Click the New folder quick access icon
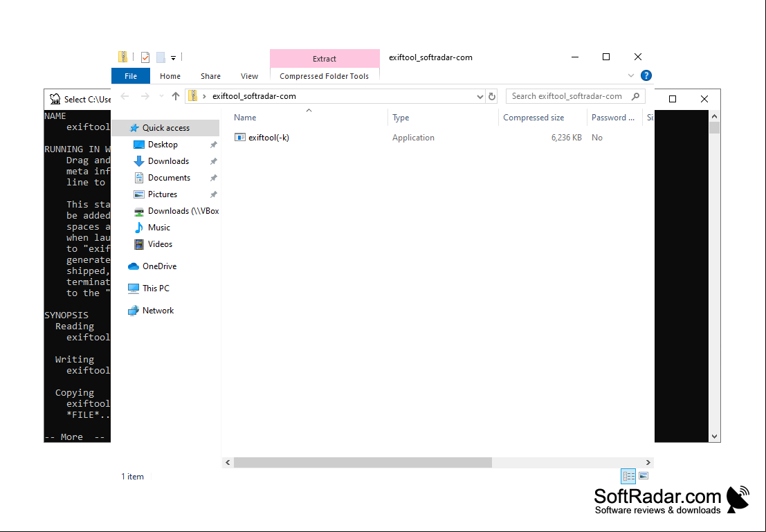This screenshot has height=532, width=766. click(x=161, y=57)
